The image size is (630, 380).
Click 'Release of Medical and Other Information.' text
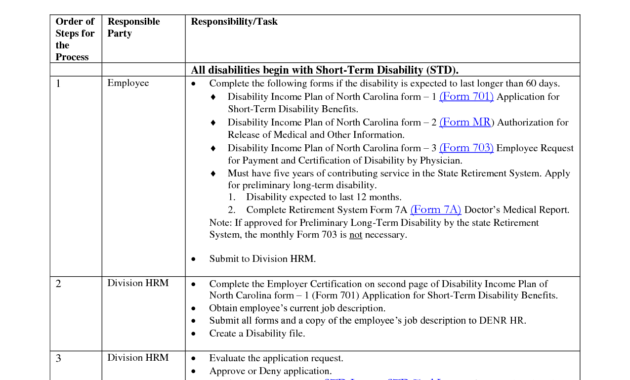point(316,135)
